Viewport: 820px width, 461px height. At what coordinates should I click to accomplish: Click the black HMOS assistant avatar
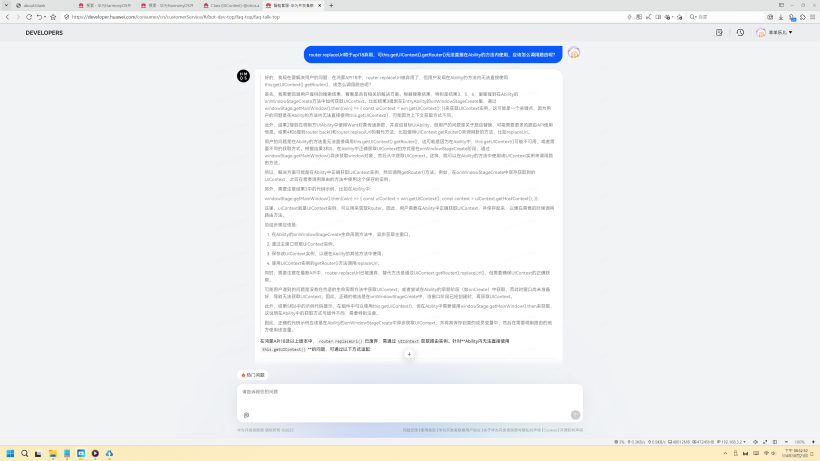pyautogui.click(x=243, y=76)
